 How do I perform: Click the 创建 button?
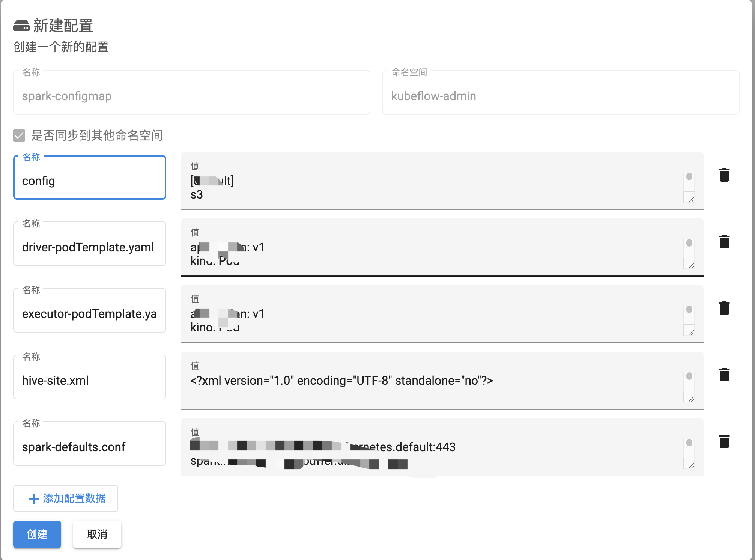tap(37, 534)
